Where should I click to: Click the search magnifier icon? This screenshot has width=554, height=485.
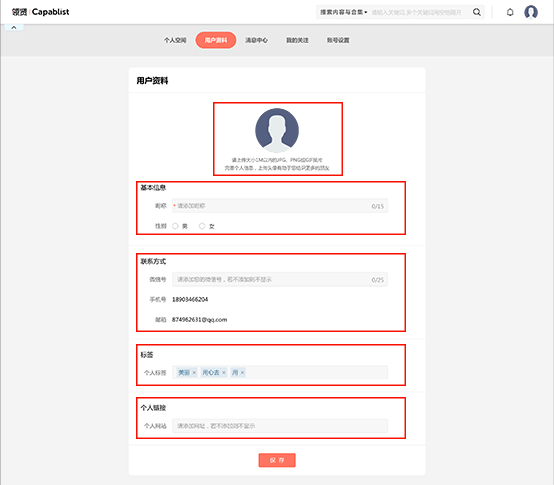coord(477,12)
